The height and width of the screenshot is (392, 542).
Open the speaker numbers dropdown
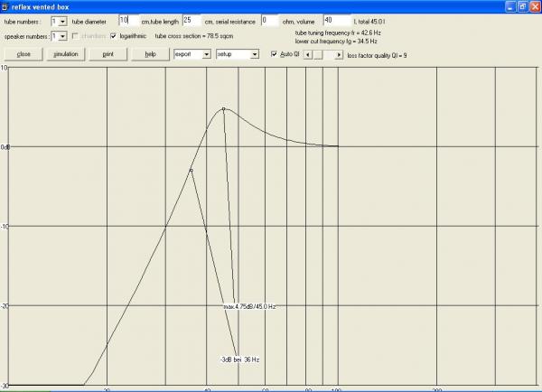(62, 36)
